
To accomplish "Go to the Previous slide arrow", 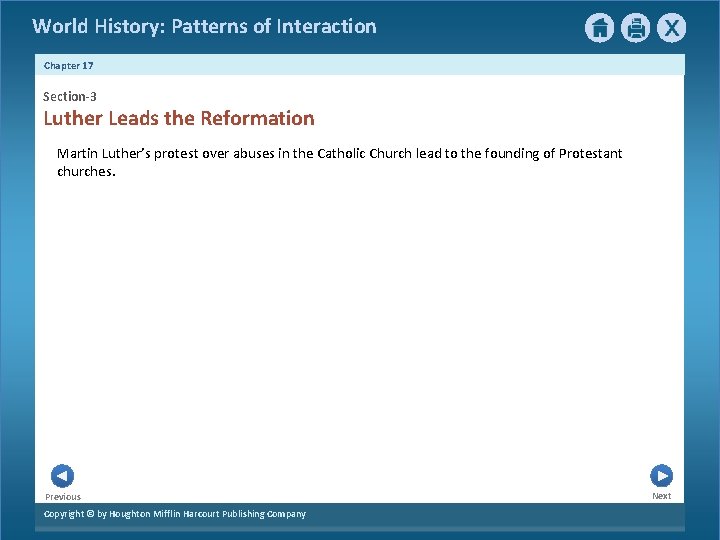I will tap(62, 476).
